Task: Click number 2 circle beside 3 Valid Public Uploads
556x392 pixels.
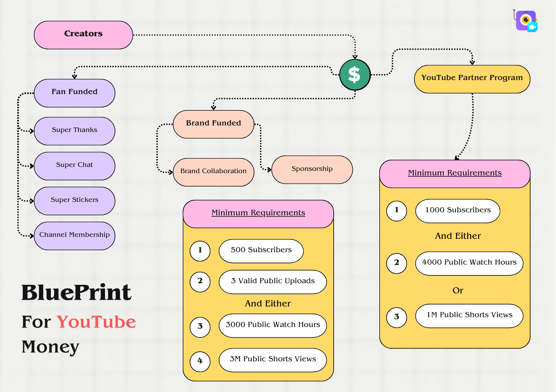Action: [200, 282]
